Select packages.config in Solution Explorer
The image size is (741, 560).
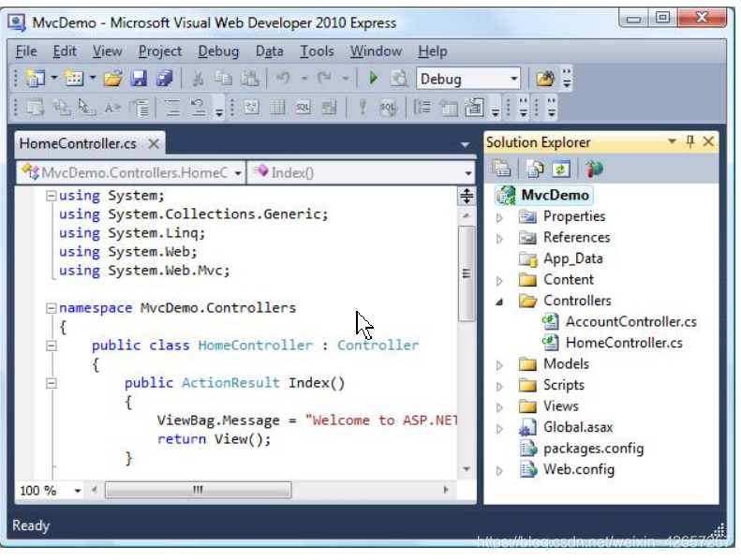[x=594, y=449]
